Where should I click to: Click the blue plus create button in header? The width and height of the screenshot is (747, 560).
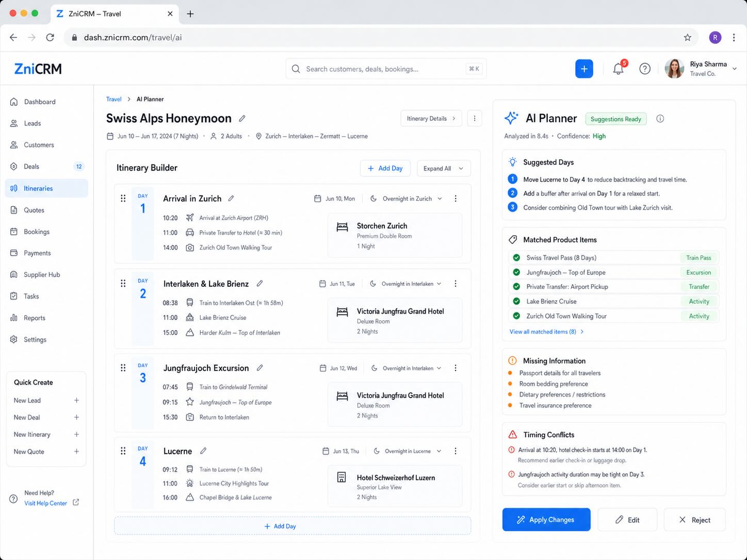click(x=584, y=69)
